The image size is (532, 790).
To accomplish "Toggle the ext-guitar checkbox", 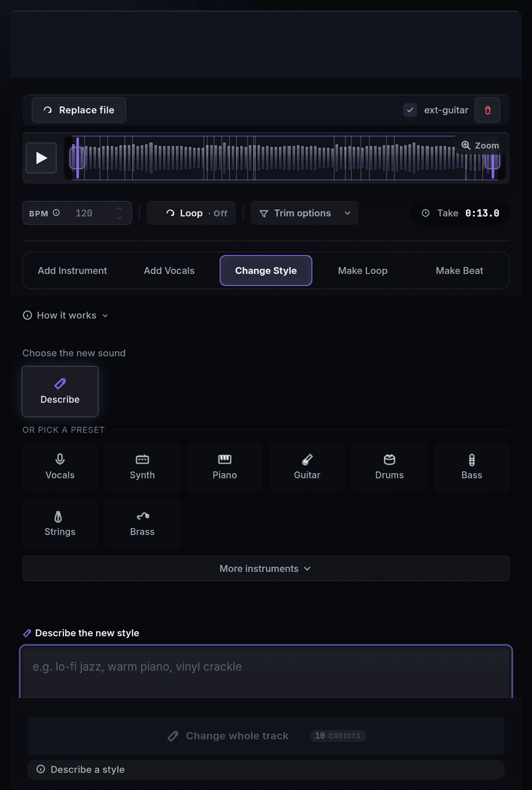I will (x=410, y=110).
